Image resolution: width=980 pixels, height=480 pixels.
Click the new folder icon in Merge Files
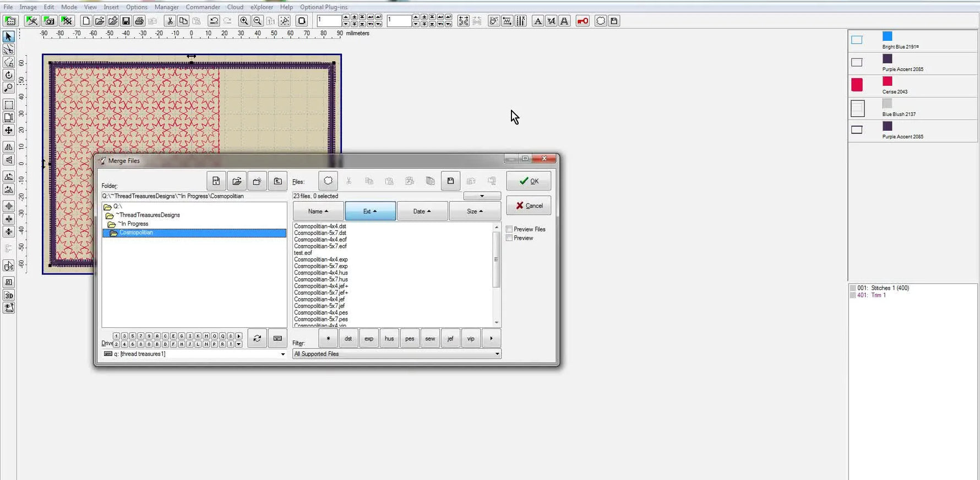point(257,181)
